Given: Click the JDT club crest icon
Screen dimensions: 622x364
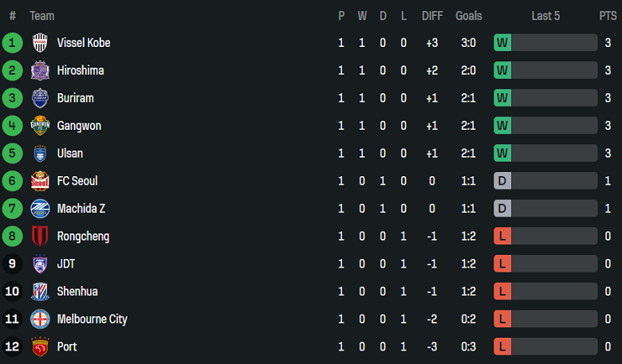Looking at the screenshot, I should point(40,264).
